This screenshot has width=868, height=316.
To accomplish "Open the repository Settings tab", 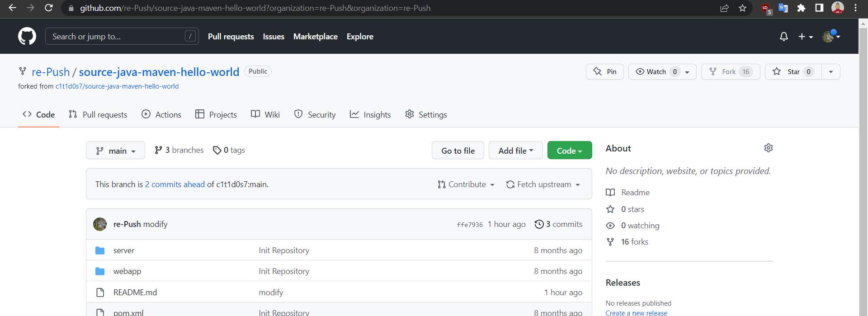I will 426,115.
